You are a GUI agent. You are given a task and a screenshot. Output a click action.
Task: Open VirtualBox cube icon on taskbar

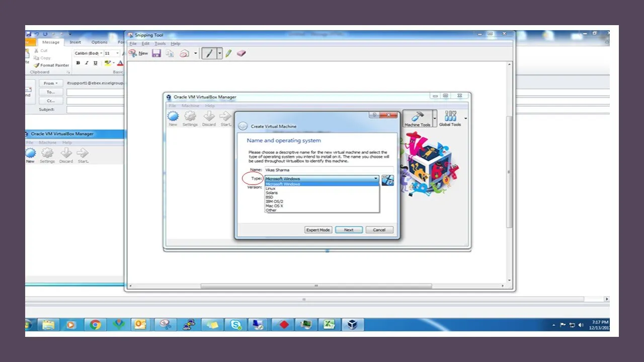point(353,325)
